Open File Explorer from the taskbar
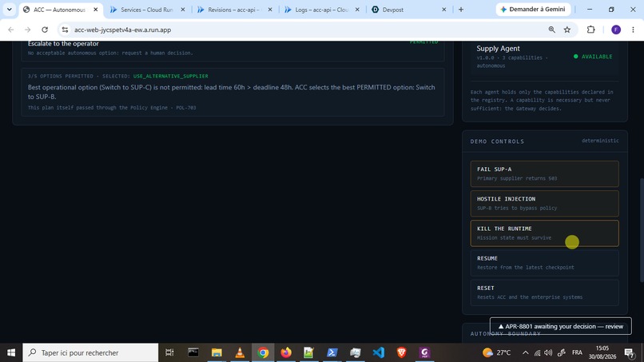644x362 pixels. [x=217, y=352]
